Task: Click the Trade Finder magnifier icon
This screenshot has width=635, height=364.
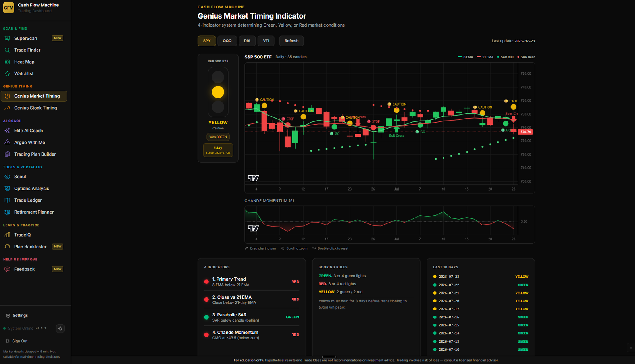Action: tap(7, 50)
